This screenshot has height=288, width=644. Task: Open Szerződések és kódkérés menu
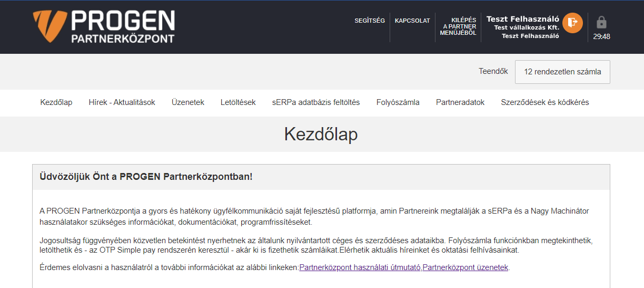coord(545,102)
